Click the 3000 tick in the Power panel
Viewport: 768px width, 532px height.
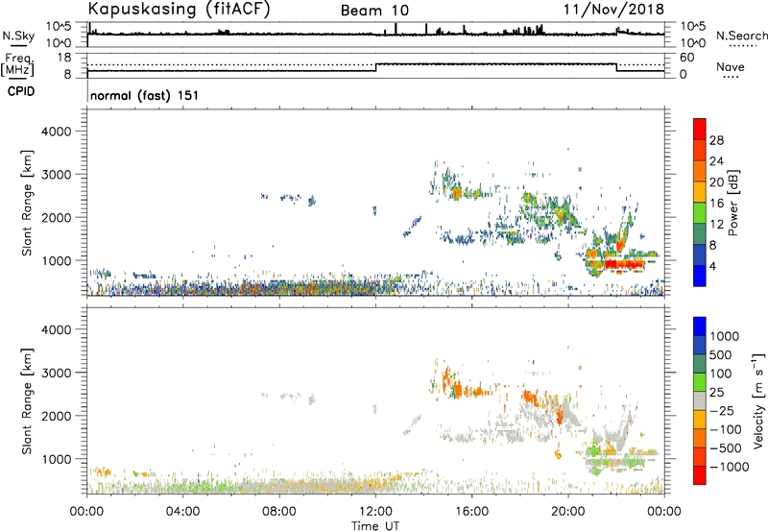tap(56, 175)
